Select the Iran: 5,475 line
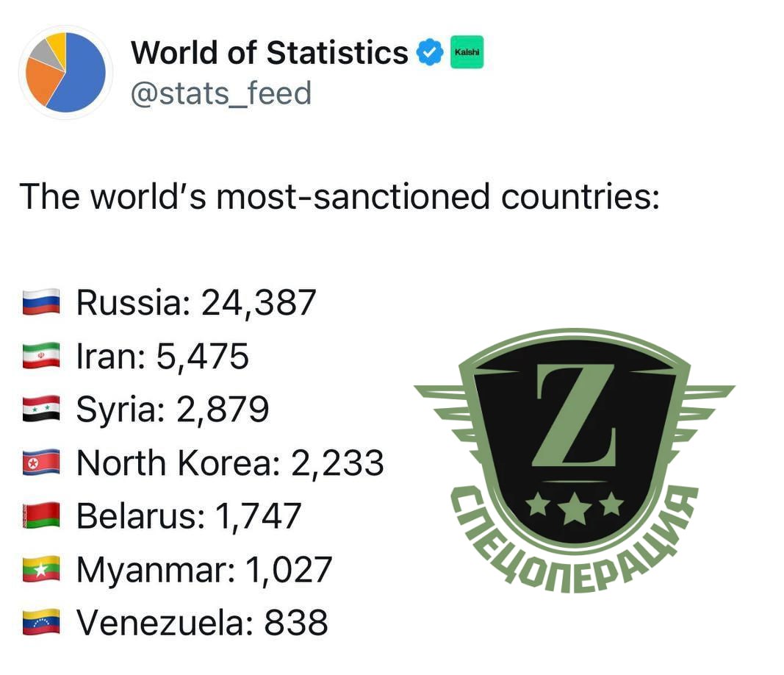Viewport: 784px width, 675px height. coord(135,356)
